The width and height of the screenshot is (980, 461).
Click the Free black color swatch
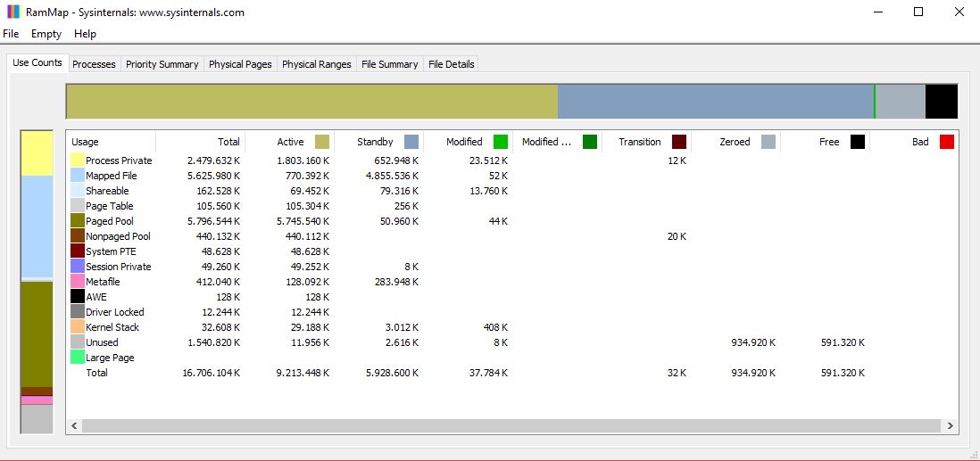click(858, 142)
